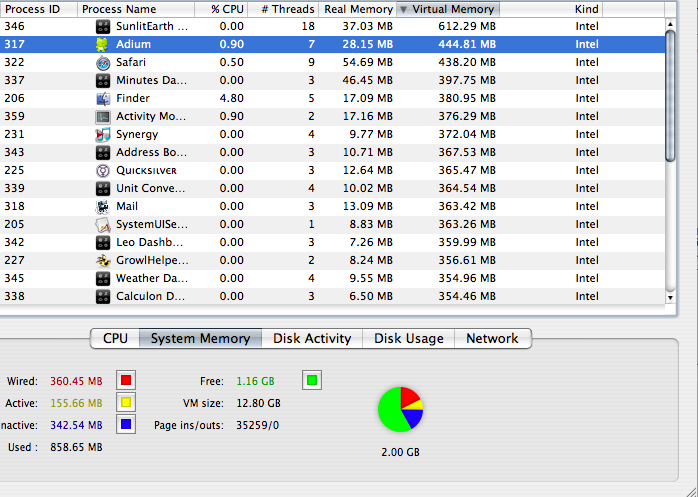Click the 360.45 MB Wired value
Screen dimensions: 698x497
click(x=76, y=381)
